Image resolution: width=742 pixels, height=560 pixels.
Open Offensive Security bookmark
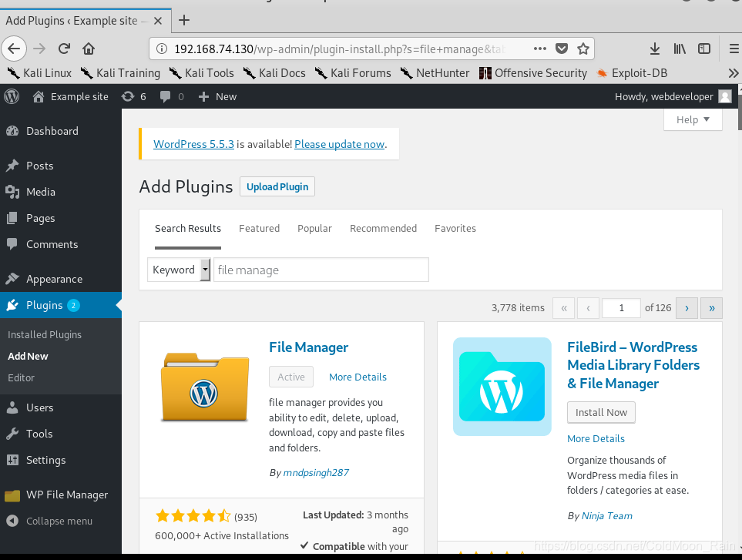[533, 73]
